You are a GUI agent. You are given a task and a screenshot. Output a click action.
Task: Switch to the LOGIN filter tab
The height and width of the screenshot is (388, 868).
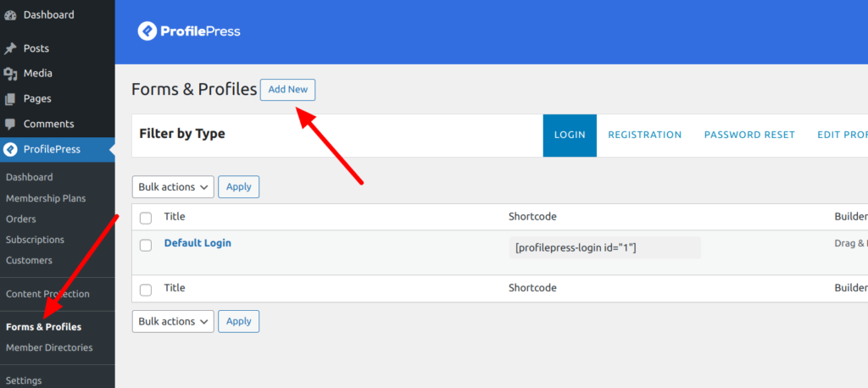570,135
